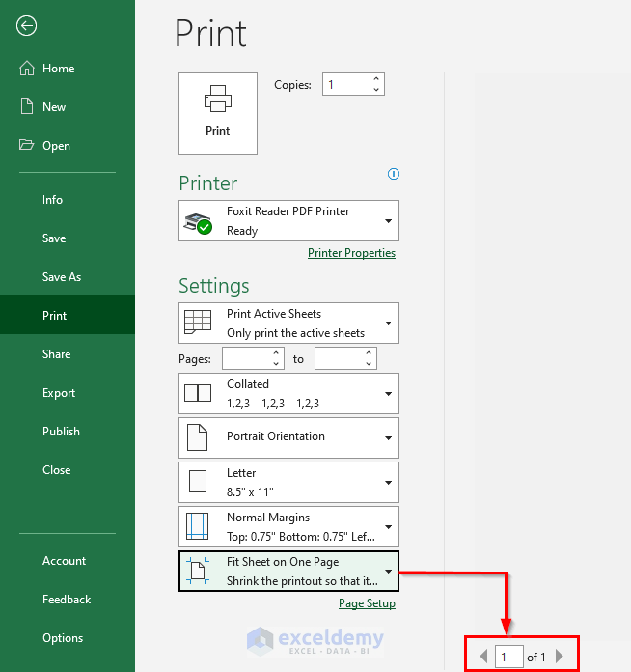Open the Letter paper size dropdown
The width and height of the screenshot is (631, 672).
point(388,483)
